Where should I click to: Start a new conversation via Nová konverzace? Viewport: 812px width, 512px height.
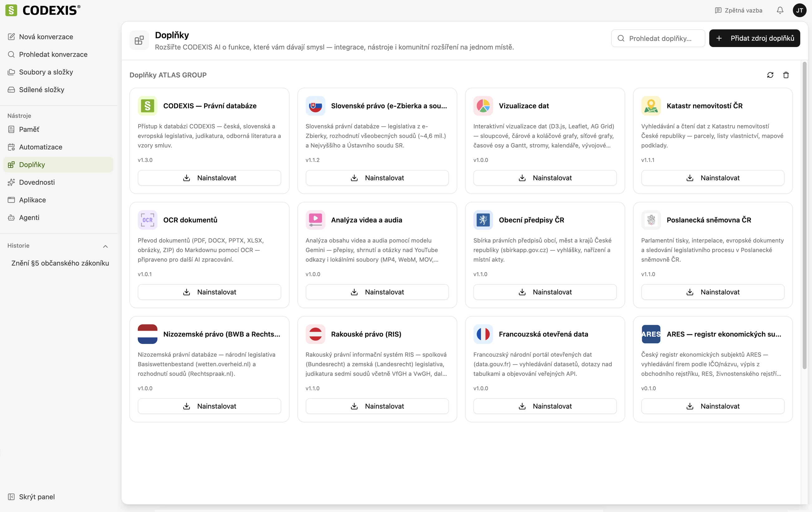pyautogui.click(x=58, y=37)
